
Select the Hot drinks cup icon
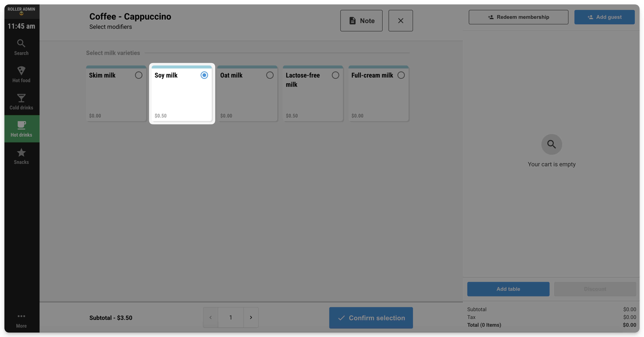(x=21, y=125)
